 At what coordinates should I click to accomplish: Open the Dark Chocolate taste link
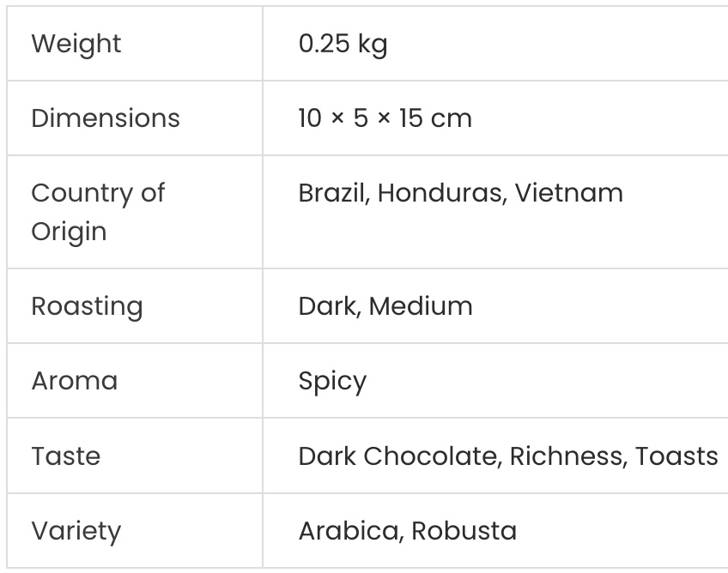coord(398,456)
